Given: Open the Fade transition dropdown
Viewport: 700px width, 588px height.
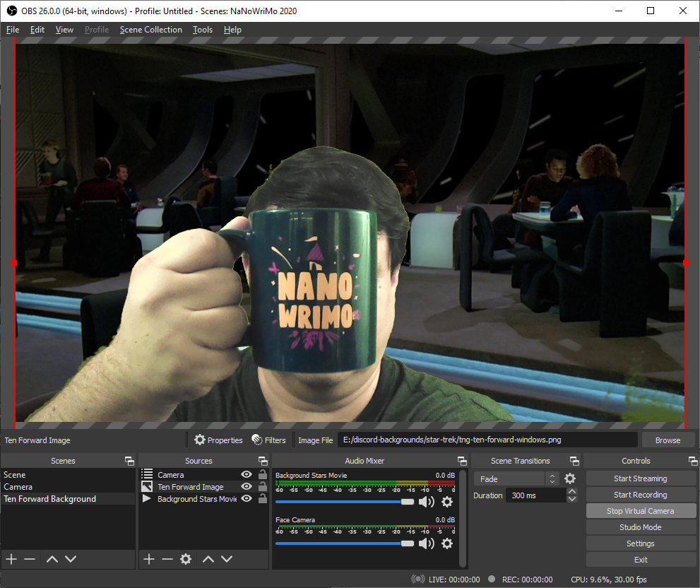Looking at the screenshot, I should click(516, 479).
